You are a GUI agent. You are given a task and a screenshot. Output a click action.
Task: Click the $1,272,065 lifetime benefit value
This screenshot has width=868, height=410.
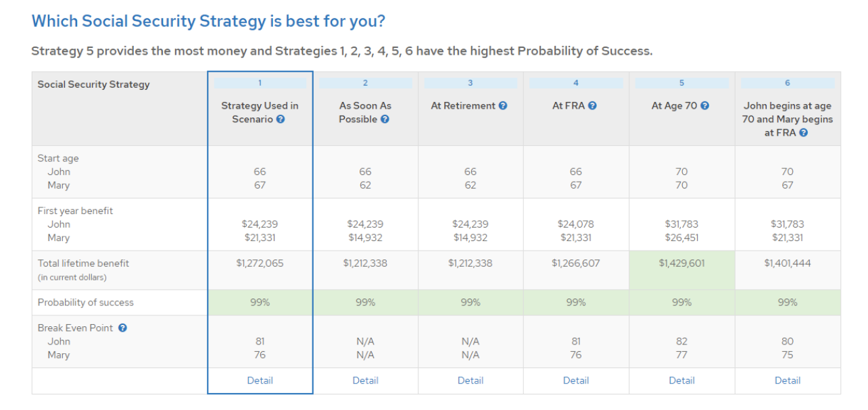tap(260, 263)
